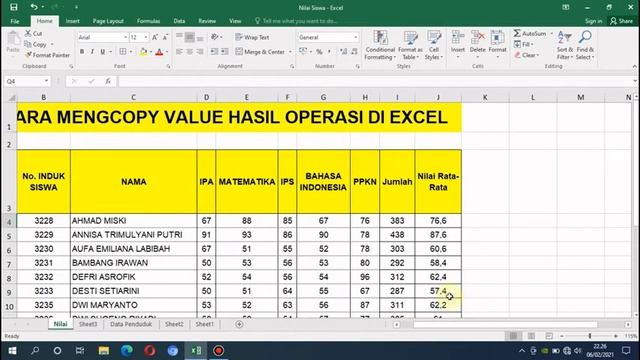This screenshot has height=360, width=640.
Task: Switch to Page Layout ribbon tab
Action: click(x=108, y=21)
